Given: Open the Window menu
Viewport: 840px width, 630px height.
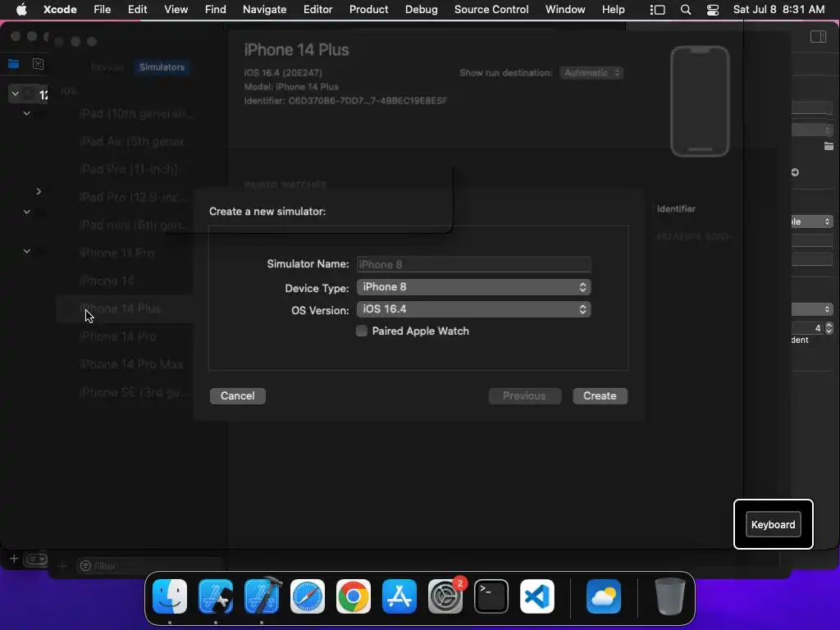Looking at the screenshot, I should 565,9.
